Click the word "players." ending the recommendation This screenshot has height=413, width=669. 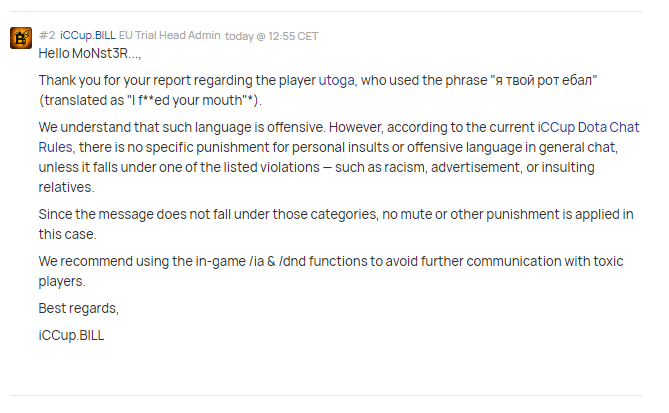62,281
